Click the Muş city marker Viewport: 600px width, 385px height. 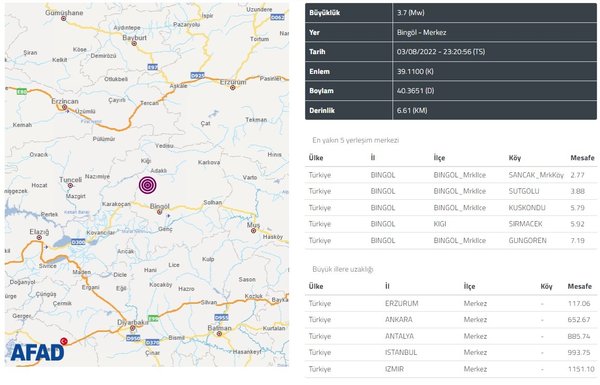click(253, 231)
